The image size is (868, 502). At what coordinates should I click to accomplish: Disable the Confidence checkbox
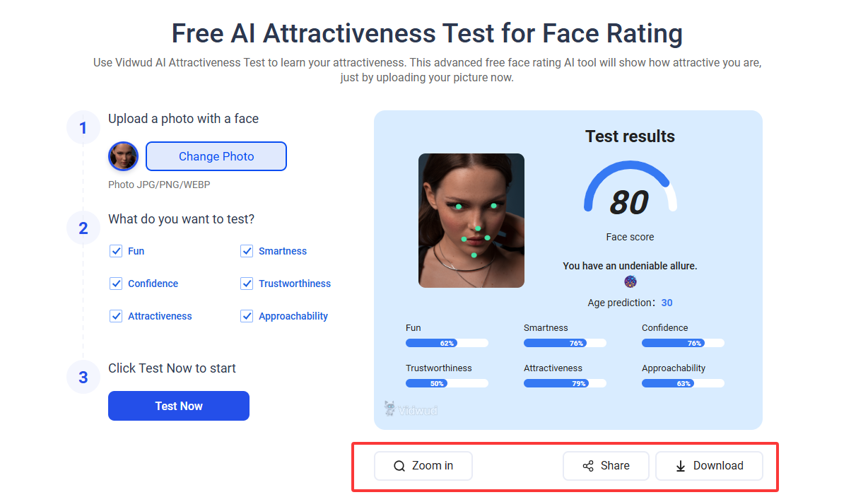click(x=116, y=284)
